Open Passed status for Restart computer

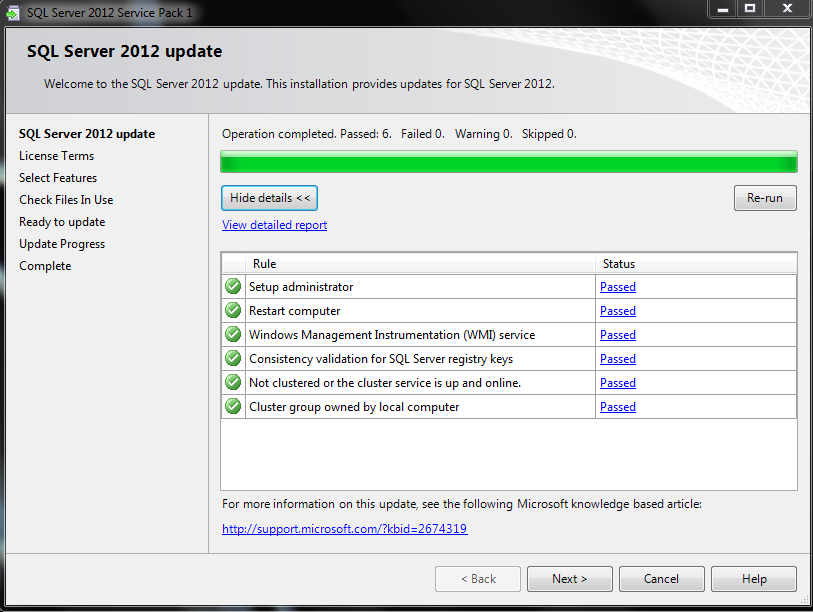(x=617, y=311)
